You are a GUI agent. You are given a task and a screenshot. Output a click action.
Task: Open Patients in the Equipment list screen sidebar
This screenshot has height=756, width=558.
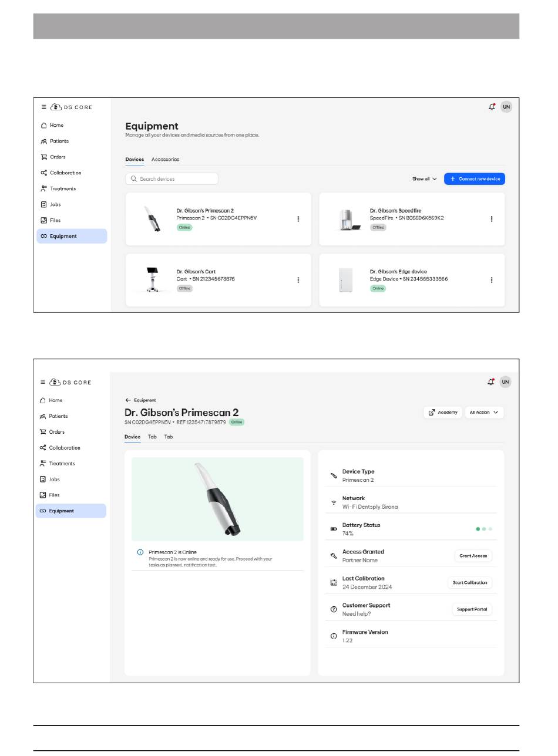[54, 141]
